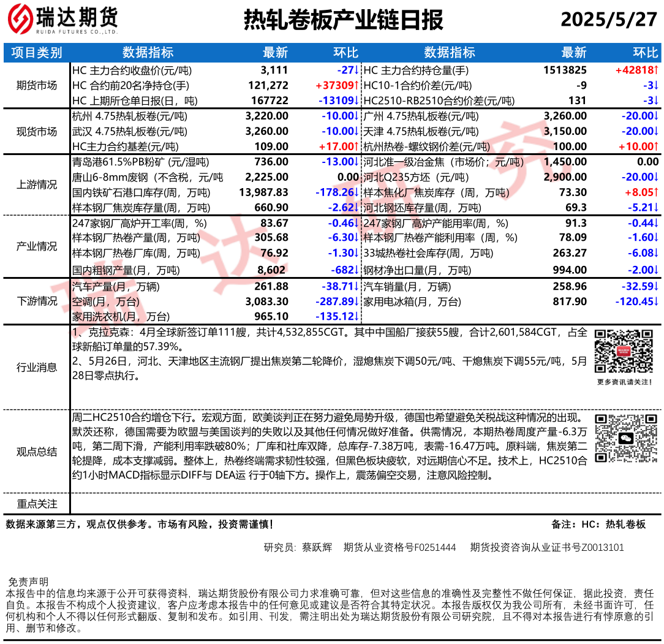The width and height of the screenshot is (664, 644).
Task: Click the 重点关注 row label
Action: [x=37, y=504]
